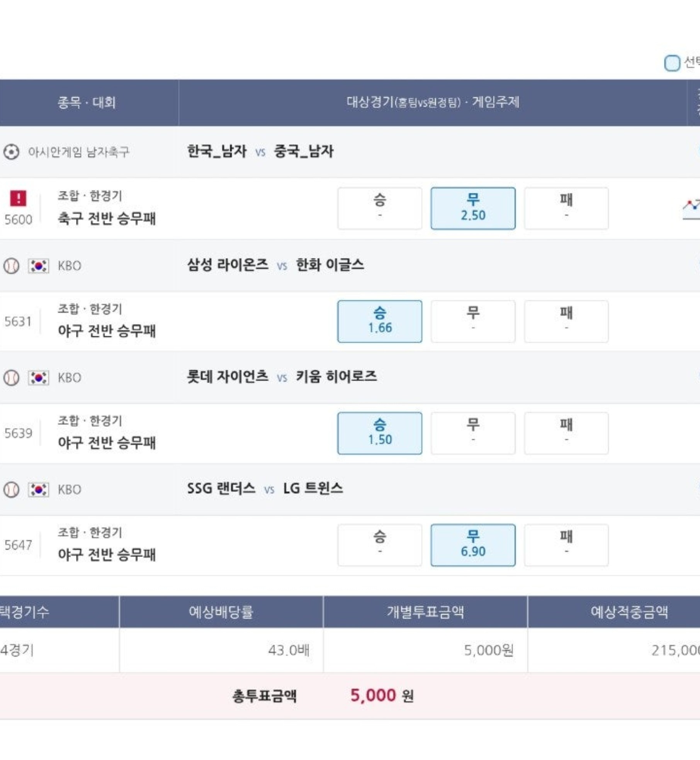The height and width of the screenshot is (760, 700).
Task: Select 패 for game 5631
Action: tap(566, 321)
